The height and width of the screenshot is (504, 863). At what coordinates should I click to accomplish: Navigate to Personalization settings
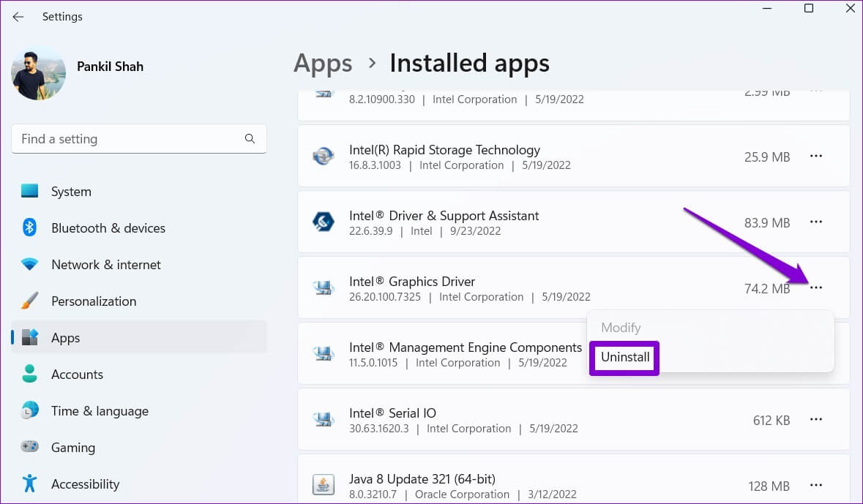coord(94,301)
